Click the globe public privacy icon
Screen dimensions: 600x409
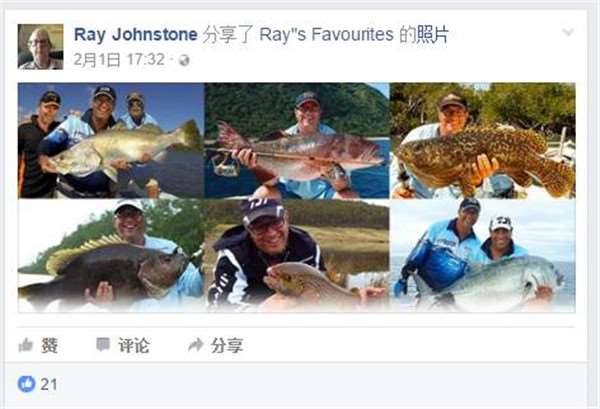[184, 60]
